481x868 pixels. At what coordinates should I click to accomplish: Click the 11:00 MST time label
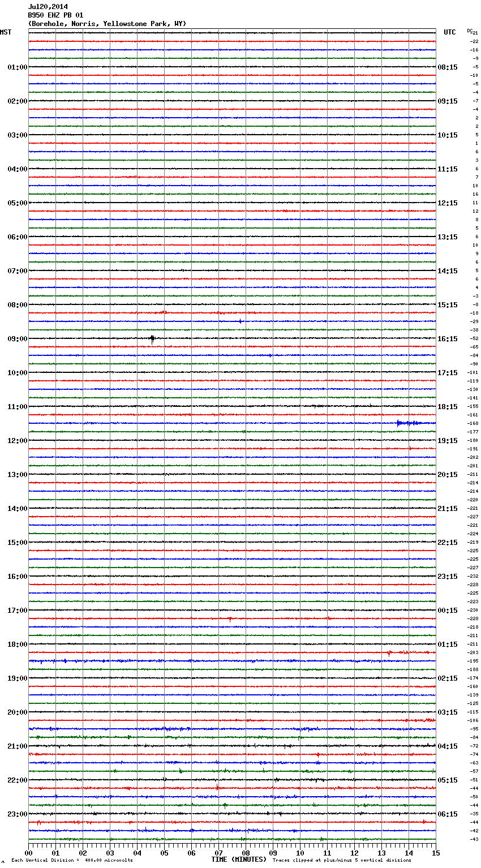click(x=18, y=407)
